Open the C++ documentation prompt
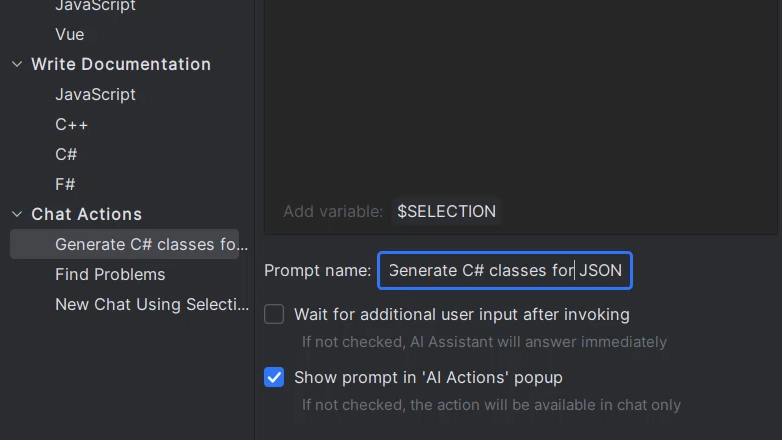 coord(71,124)
